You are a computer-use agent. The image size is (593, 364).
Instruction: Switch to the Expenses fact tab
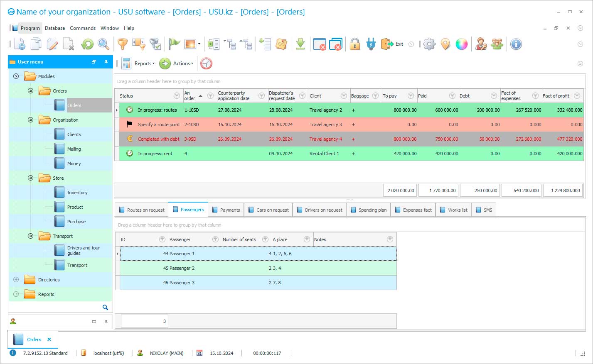click(x=413, y=210)
